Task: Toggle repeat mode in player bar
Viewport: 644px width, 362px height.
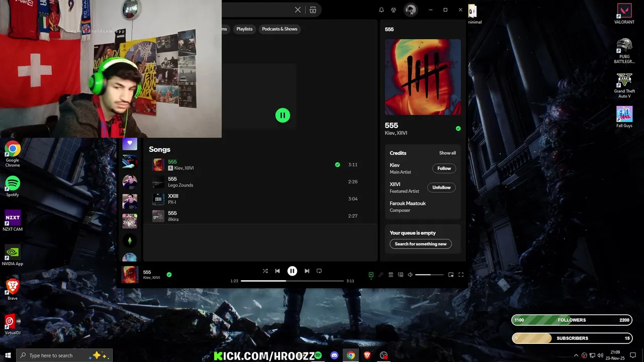Action: coord(319,271)
